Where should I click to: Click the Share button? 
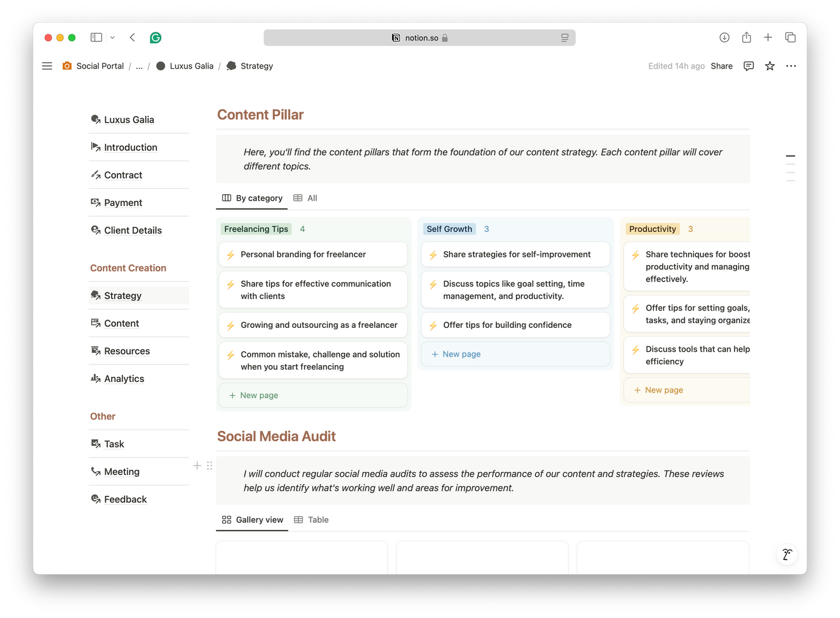[721, 66]
